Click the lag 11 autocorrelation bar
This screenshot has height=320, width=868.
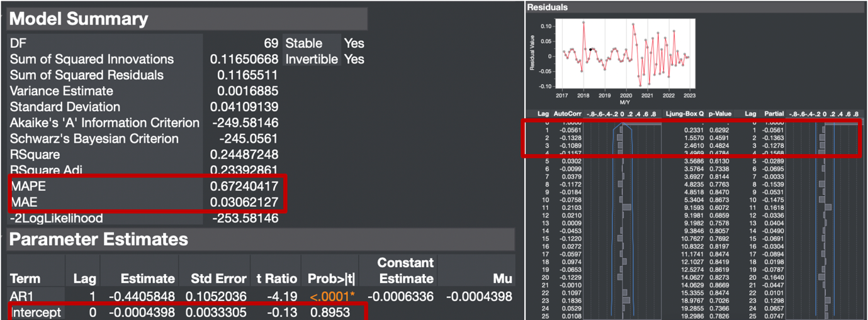pyautogui.click(x=626, y=207)
